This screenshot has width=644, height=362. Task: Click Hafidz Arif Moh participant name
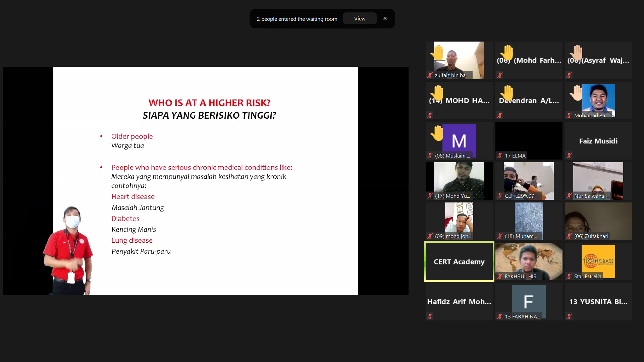(x=459, y=302)
